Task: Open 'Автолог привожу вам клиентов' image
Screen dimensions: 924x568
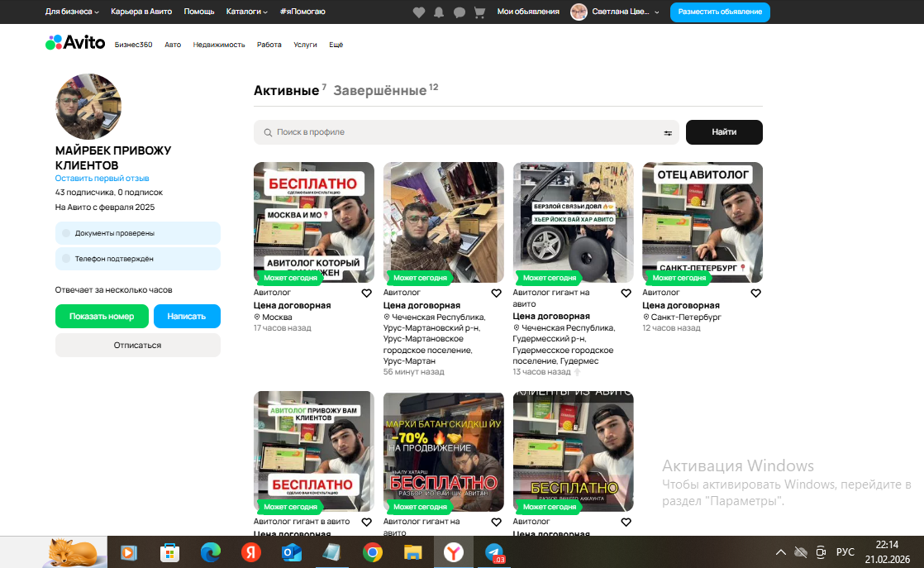Action: click(313, 451)
